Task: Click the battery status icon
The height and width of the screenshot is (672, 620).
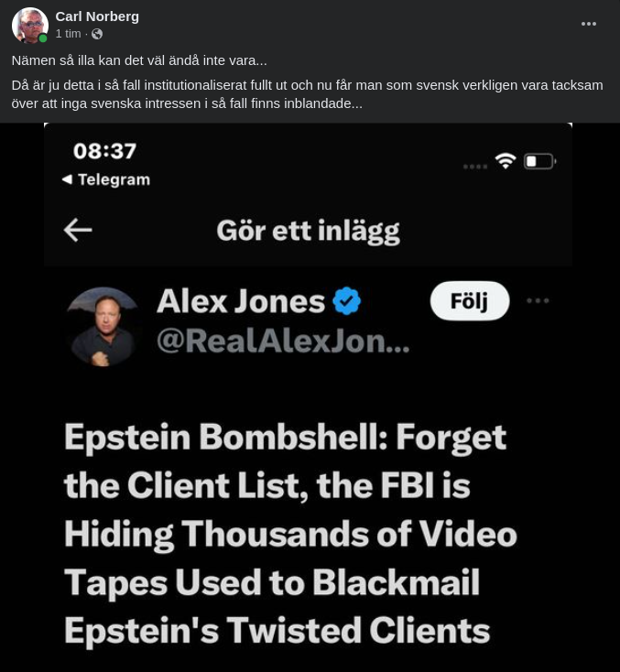Action: [x=539, y=161]
